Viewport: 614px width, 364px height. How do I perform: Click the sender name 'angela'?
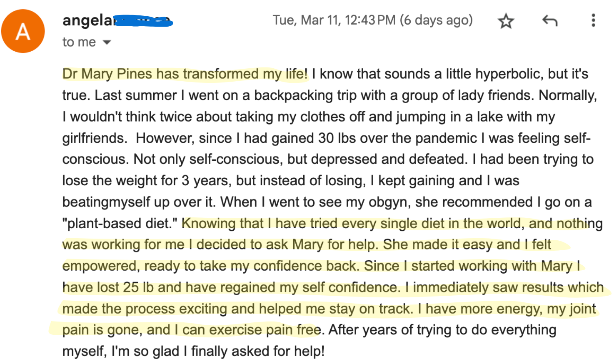87,20
